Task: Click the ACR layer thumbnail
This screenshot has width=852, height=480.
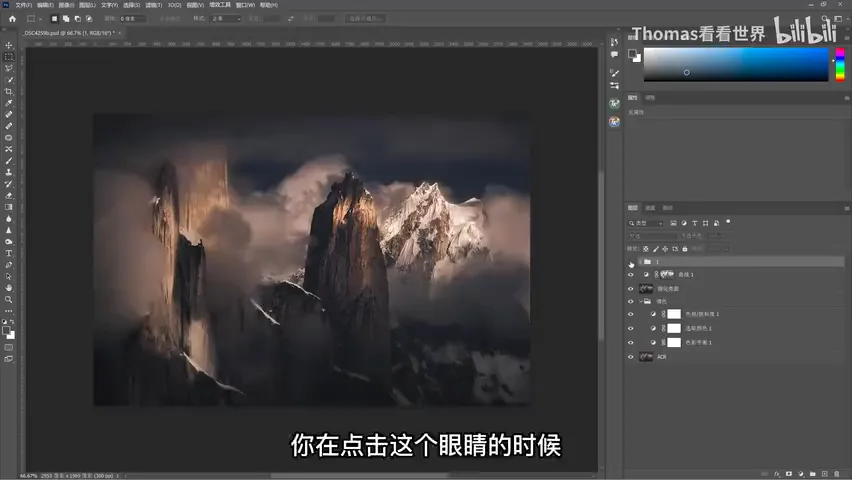Action: point(646,357)
